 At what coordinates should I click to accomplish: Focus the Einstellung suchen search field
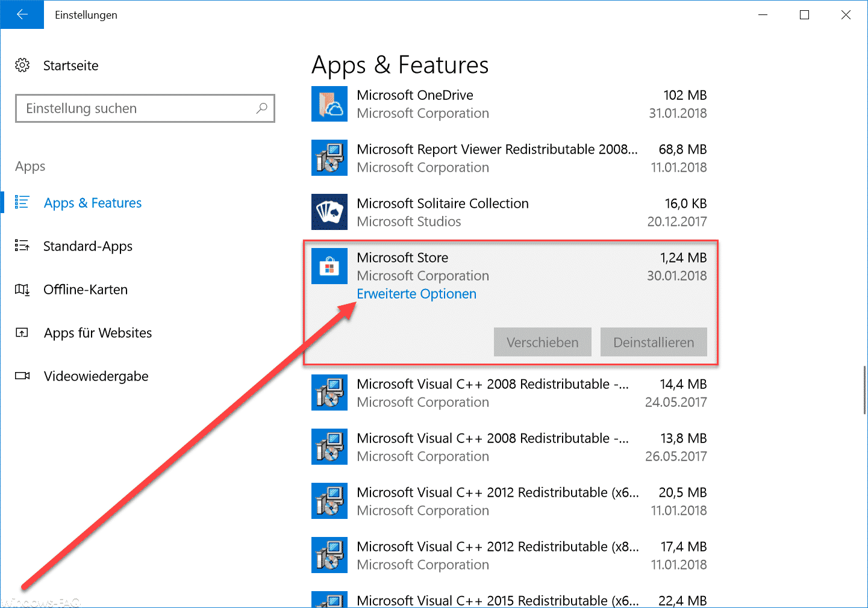pos(145,108)
